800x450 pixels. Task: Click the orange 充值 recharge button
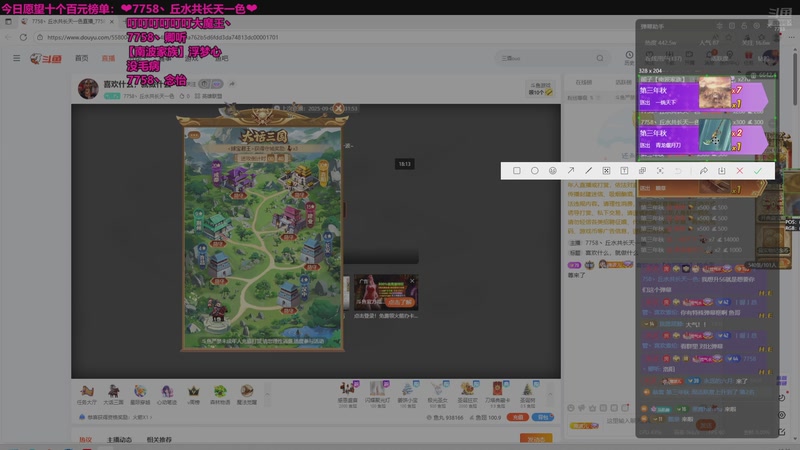pos(517,417)
